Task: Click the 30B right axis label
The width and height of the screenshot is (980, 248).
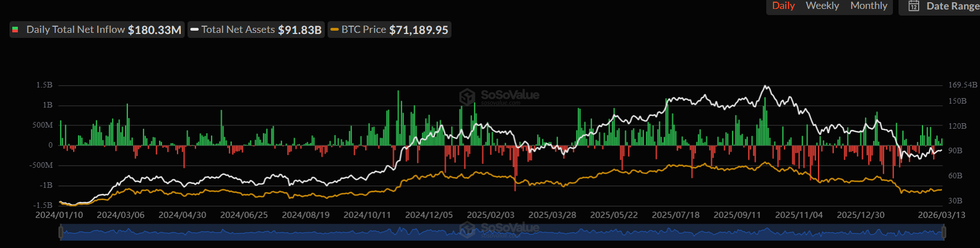Action: click(x=955, y=201)
